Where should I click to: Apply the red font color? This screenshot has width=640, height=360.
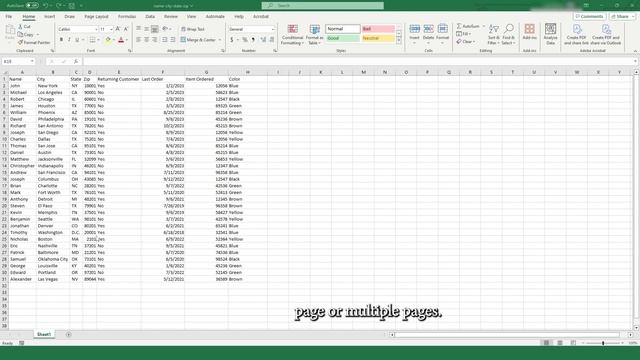(121, 40)
